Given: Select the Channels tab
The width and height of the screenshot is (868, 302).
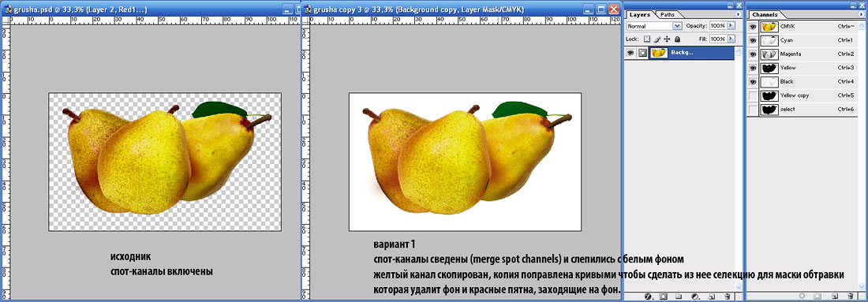Looking at the screenshot, I should point(765,15).
